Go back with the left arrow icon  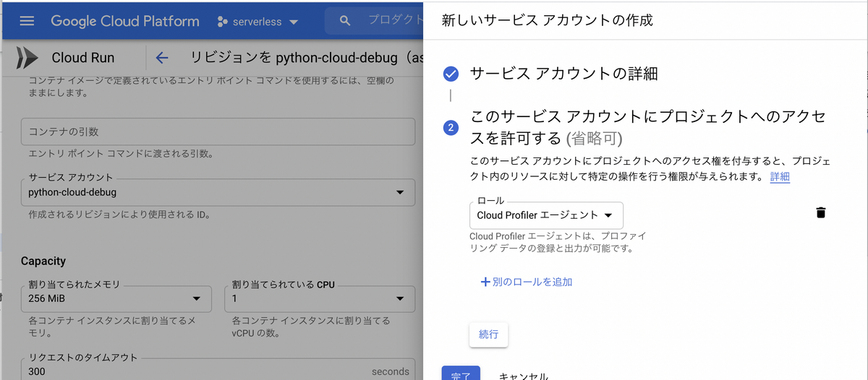coord(162,58)
